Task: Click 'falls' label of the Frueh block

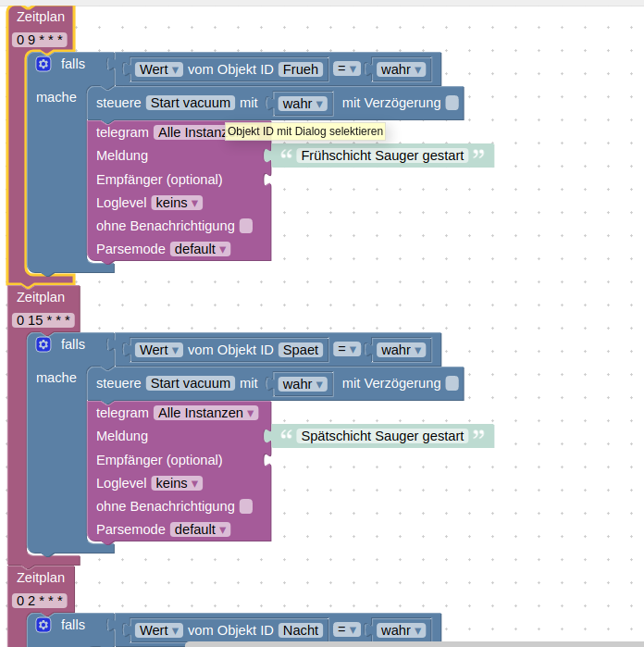Action: click(x=73, y=64)
